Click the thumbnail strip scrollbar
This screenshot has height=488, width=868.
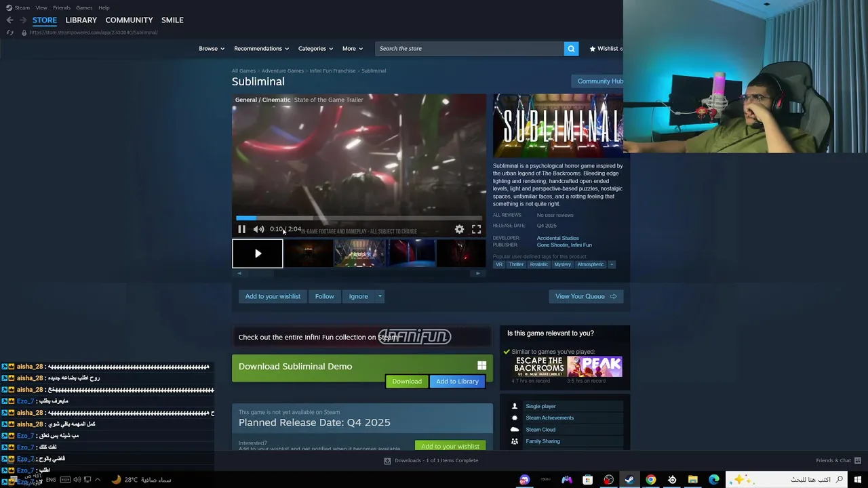pos(359,273)
